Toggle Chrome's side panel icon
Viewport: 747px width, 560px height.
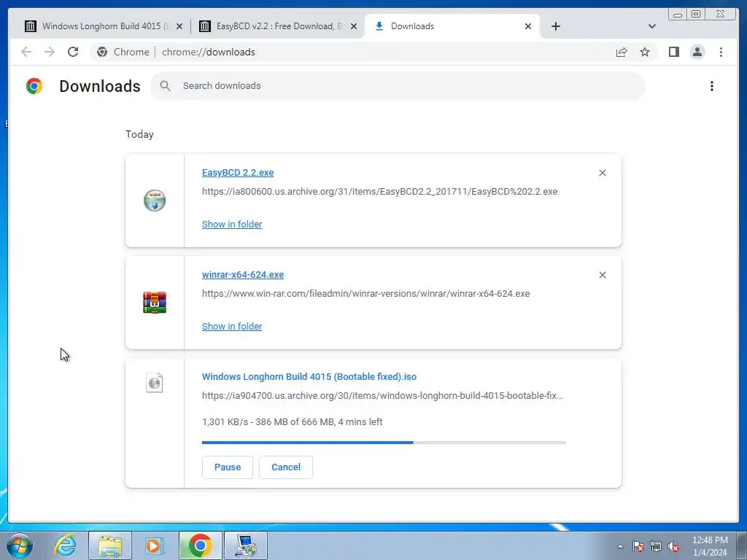673,52
